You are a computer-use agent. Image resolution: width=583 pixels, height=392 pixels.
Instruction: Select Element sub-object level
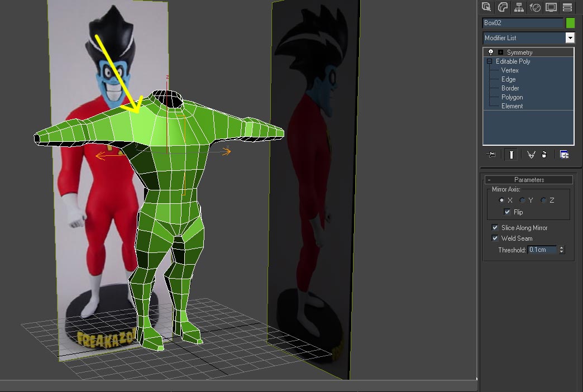click(x=512, y=106)
